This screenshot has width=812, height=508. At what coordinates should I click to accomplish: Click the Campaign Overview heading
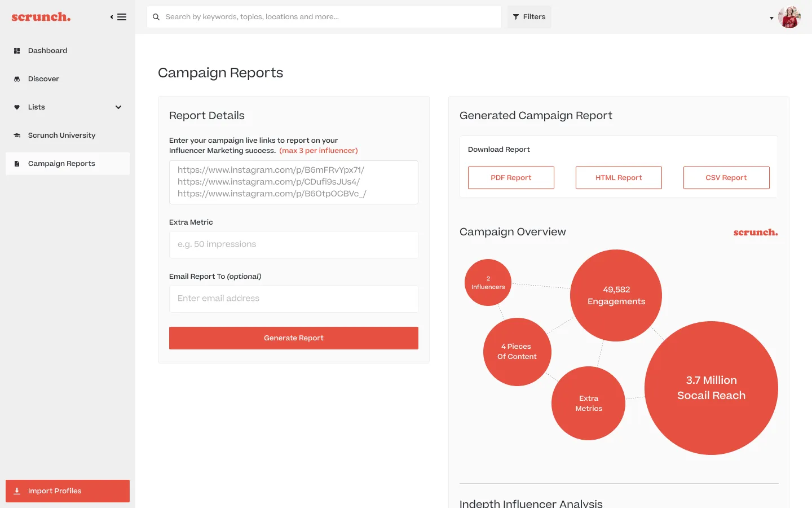(513, 232)
